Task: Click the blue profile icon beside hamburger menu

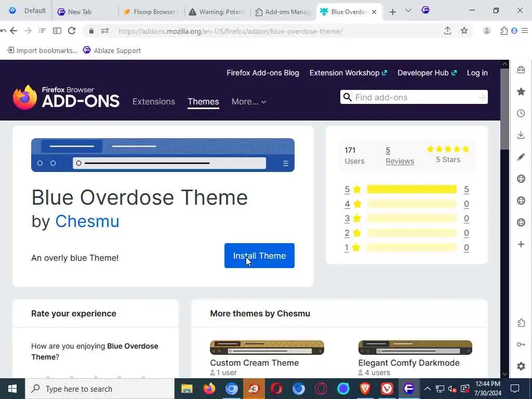Action: tap(514, 31)
